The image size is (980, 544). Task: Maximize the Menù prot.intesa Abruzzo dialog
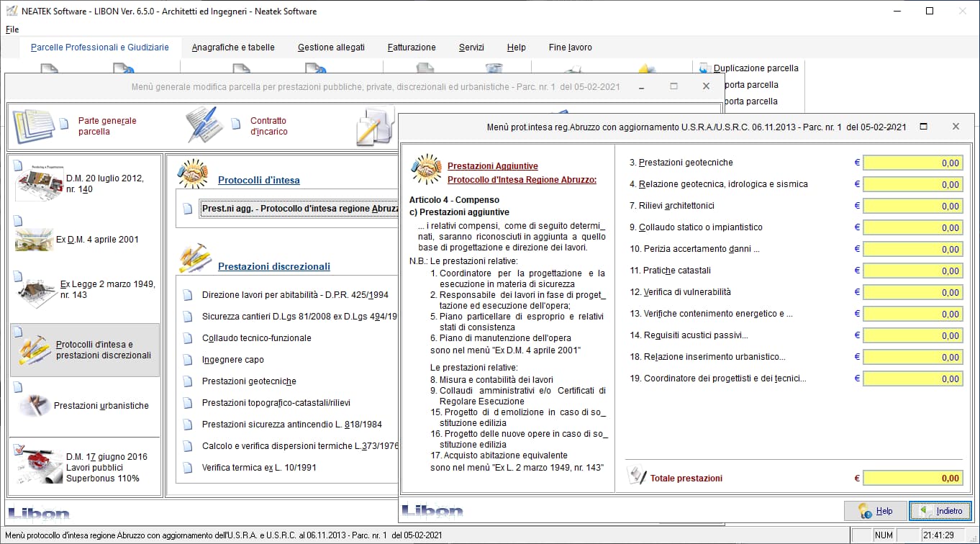click(923, 126)
